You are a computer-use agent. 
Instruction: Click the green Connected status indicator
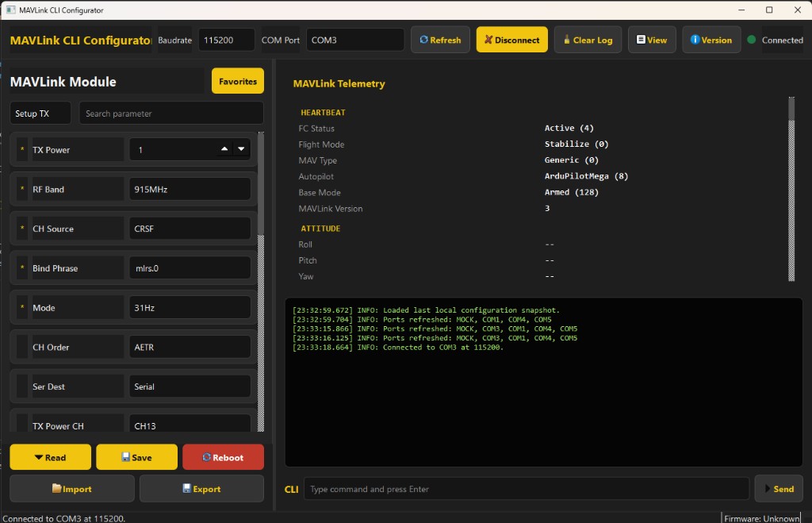[752, 40]
